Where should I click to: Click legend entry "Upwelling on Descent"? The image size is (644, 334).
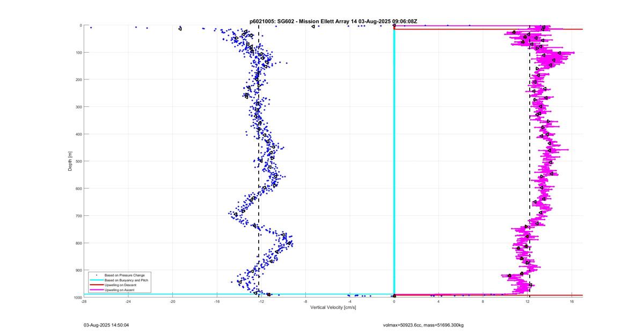[x=121, y=285]
